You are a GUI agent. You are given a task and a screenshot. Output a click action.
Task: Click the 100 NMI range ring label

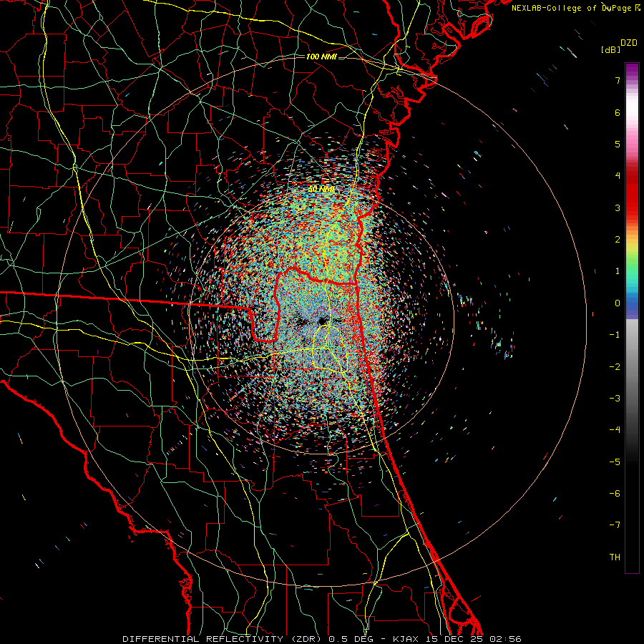pyautogui.click(x=321, y=57)
